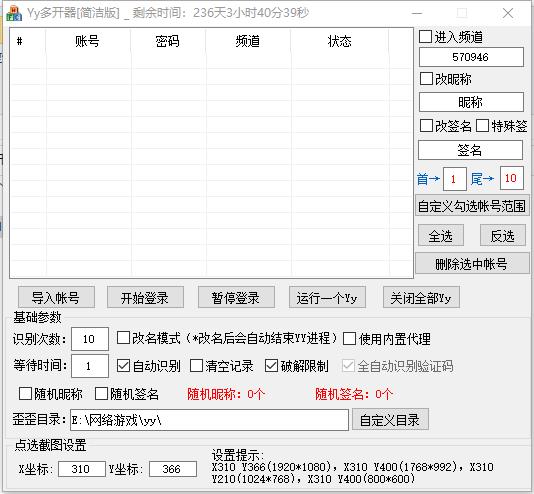Click the 昵称 input field
Screen dimensions: 534x494
tap(471, 102)
